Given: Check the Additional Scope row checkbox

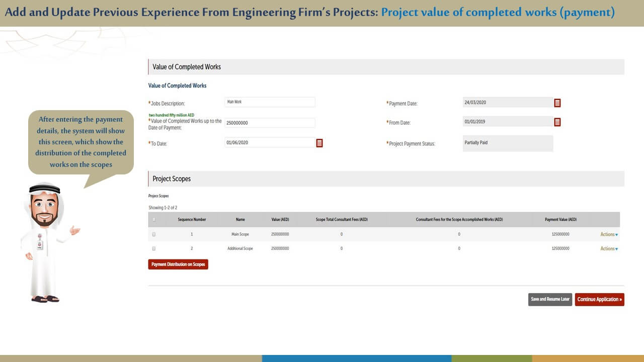Looking at the screenshot, I should [x=154, y=248].
